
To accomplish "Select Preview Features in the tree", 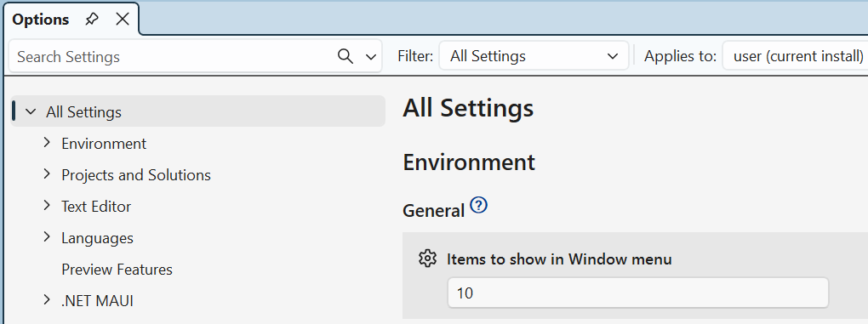I will pos(117,270).
